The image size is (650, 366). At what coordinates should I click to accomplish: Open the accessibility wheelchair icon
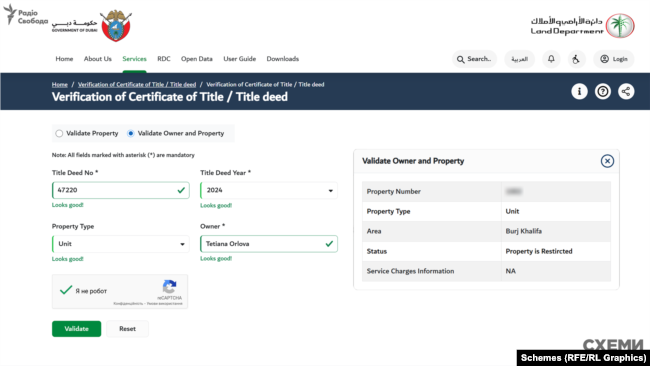pos(576,59)
